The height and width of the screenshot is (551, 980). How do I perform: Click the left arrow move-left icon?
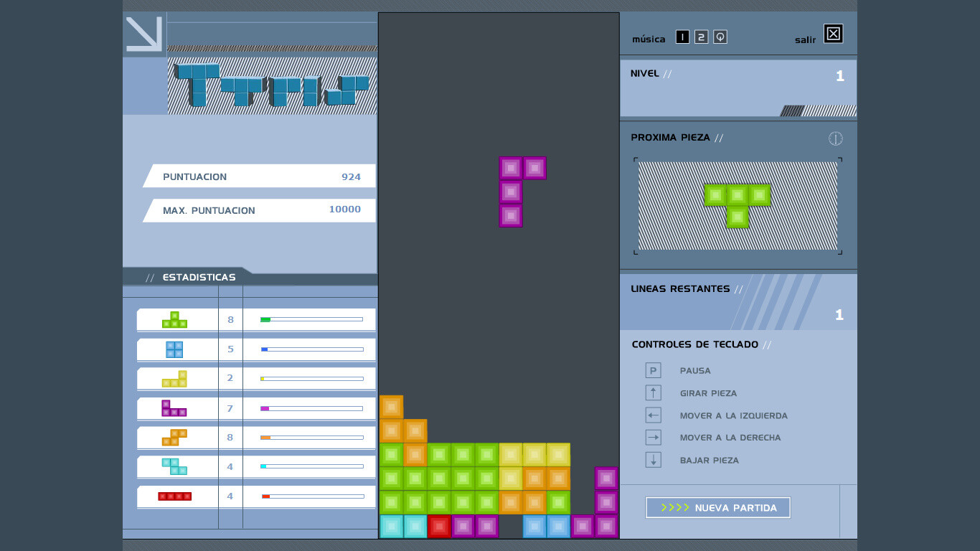(x=653, y=415)
